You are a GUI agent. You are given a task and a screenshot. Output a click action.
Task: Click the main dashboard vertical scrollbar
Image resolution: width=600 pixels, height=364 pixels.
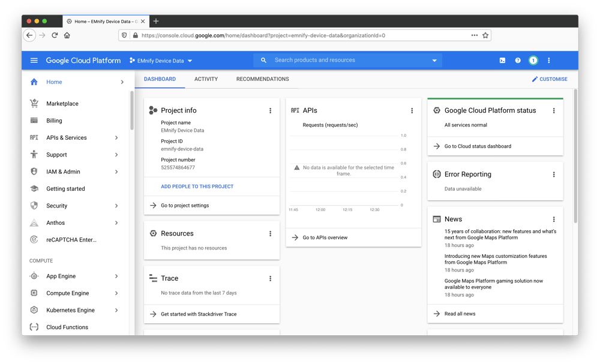pos(575,156)
